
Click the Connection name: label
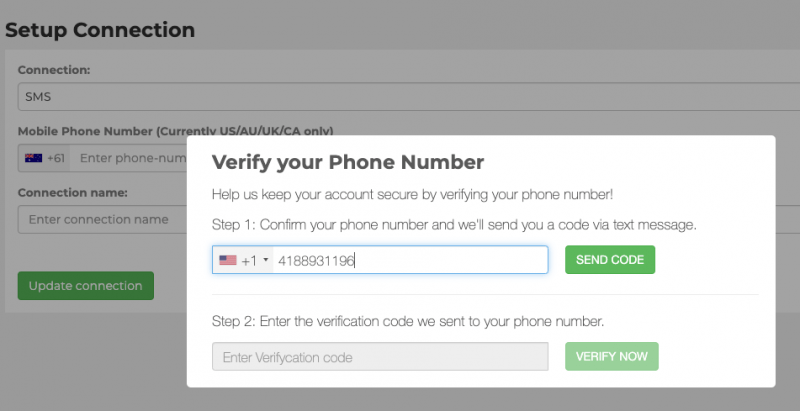click(73, 192)
